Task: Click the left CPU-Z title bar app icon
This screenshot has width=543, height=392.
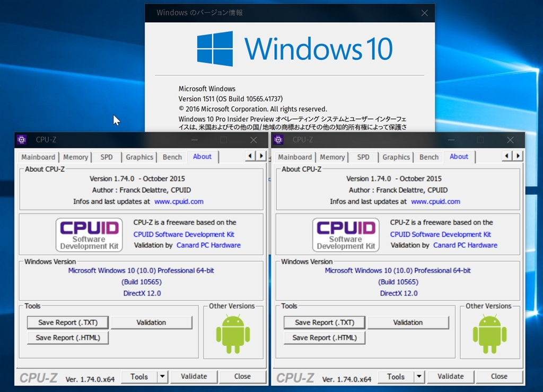Action: (x=22, y=140)
